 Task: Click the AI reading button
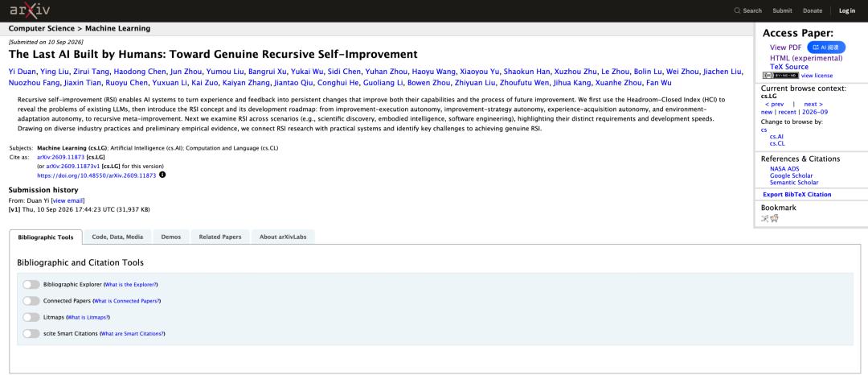coord(826,47)
